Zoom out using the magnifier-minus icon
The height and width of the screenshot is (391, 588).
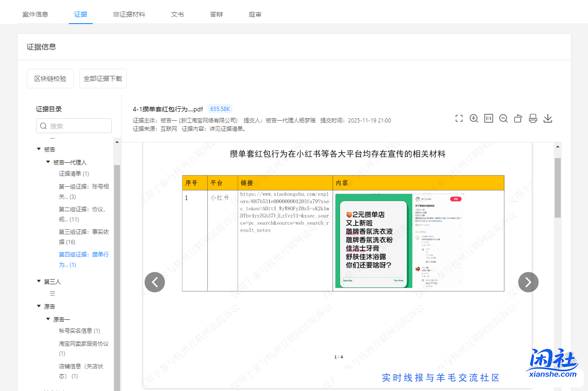tap(503, 118)
